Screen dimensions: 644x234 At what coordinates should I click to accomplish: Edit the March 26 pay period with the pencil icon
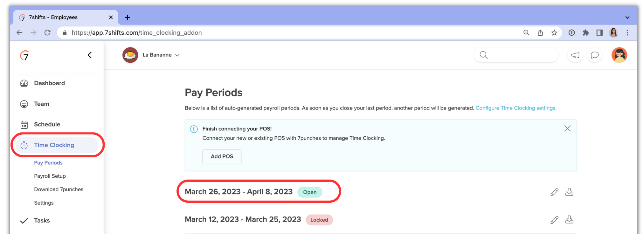tap(554, 192)
